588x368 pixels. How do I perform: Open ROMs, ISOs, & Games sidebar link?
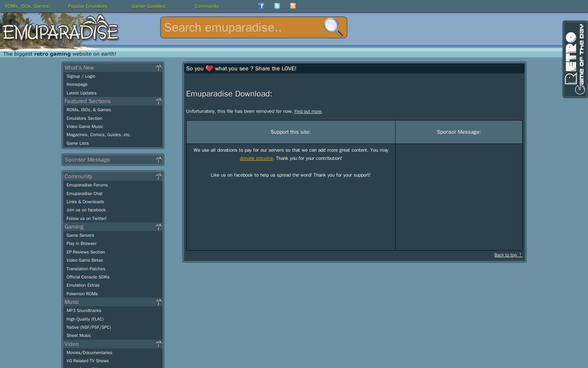tap(89, 110)
